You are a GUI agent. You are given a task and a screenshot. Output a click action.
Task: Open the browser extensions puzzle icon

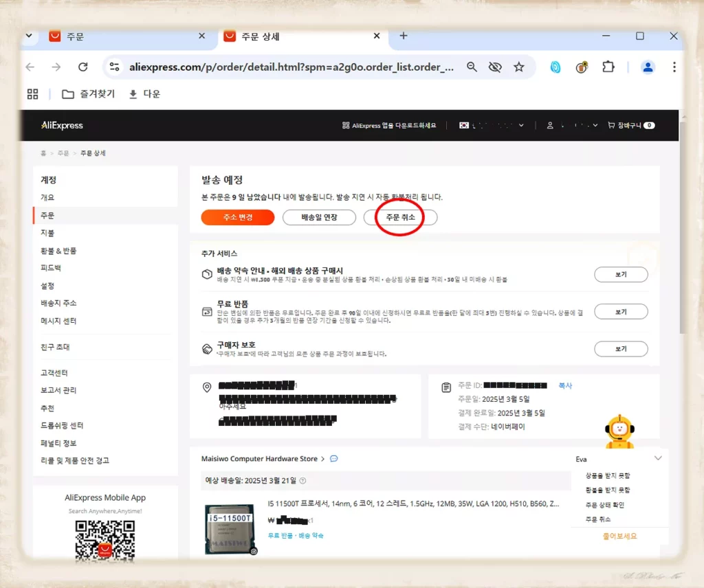pyautogui.click(x=608, y=67)
